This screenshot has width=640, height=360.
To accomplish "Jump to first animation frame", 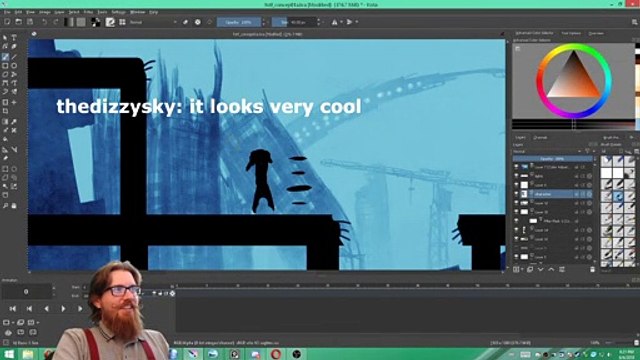I will click(13, 309).
